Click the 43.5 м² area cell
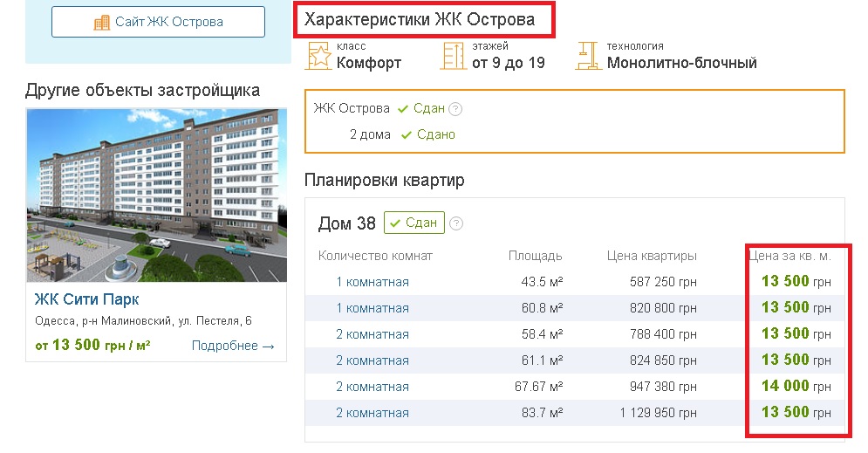 [x=542, y=282]
